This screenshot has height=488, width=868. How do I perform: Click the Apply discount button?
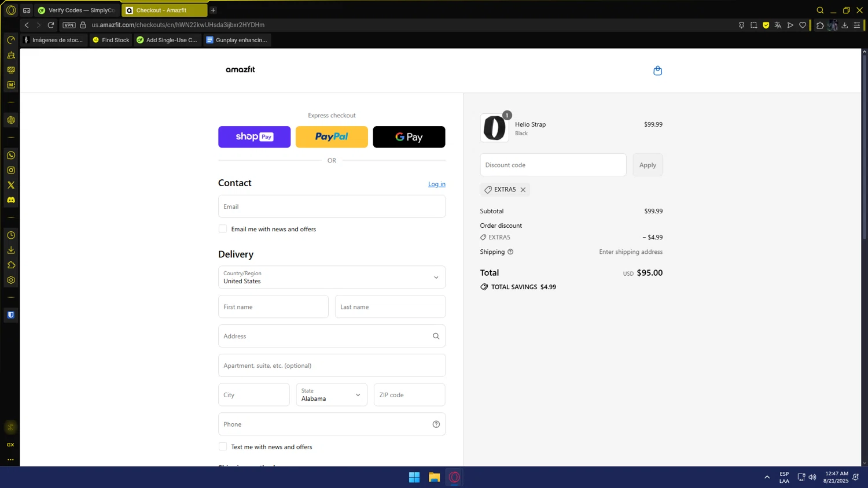coord(648,165)
